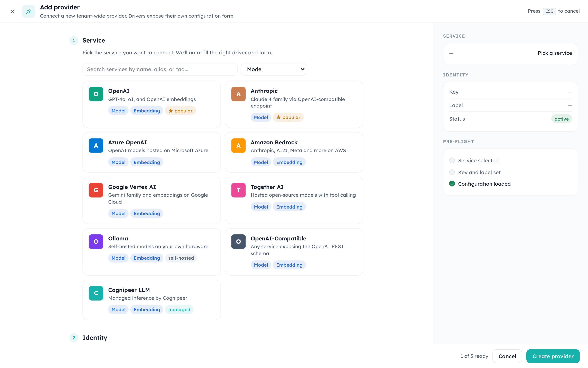Close the Add provider dialog with X

13,11
